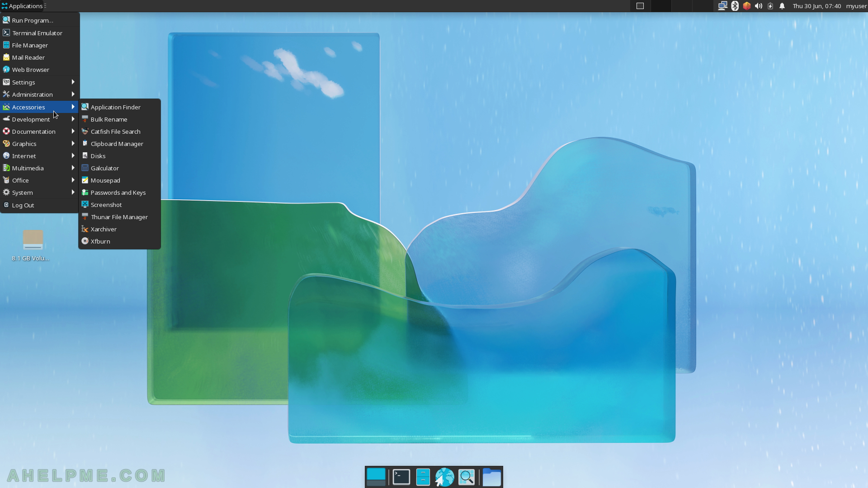Click the power manager battery tray icon

coord(770,6)
